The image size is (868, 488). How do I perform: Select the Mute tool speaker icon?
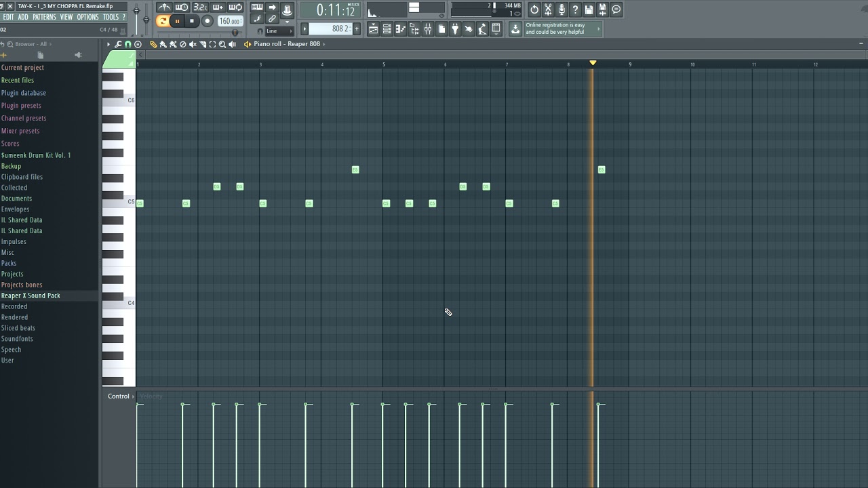[x=193, y=44]
